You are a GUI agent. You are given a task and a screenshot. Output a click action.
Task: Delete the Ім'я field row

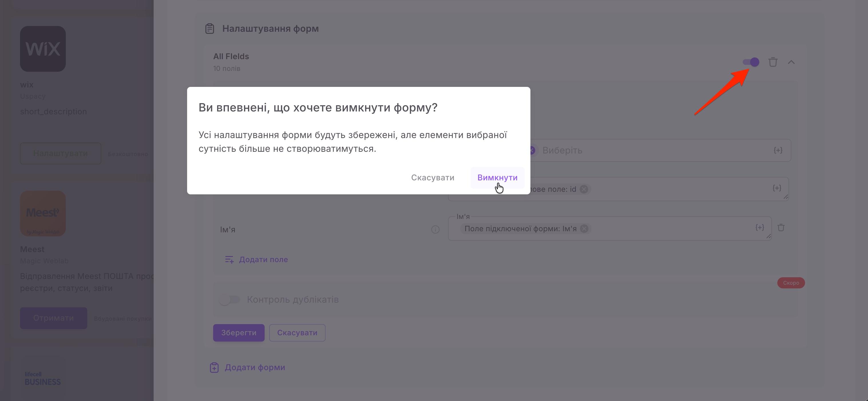[x=781, y=228]
